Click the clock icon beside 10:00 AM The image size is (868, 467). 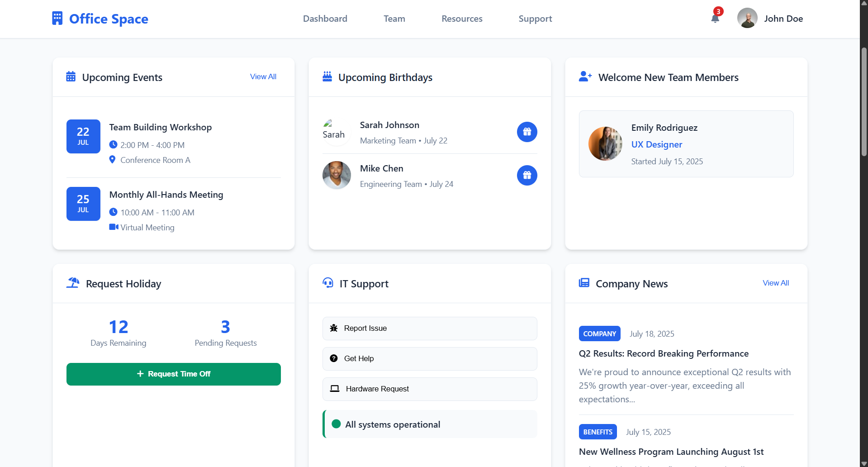[113, 212]
